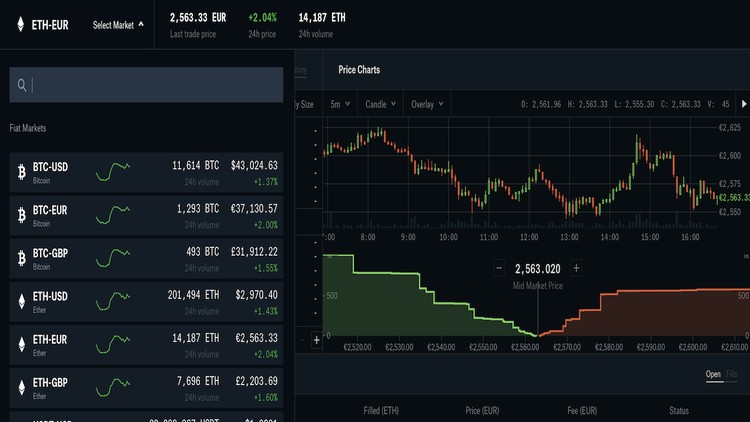Select the BTC-USD market row
750x422 pixels.
click(146, 173)
